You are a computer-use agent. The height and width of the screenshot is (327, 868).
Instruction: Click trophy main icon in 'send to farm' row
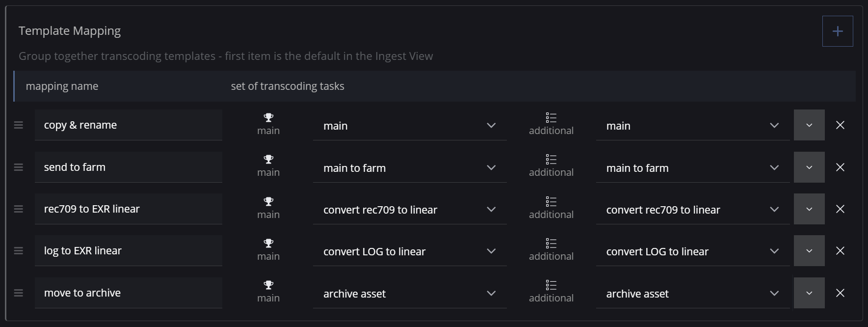tap(268, 160)
